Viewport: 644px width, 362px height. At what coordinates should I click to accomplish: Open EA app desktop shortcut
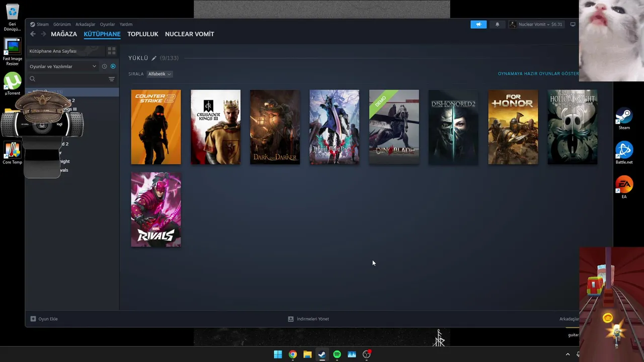624,188
